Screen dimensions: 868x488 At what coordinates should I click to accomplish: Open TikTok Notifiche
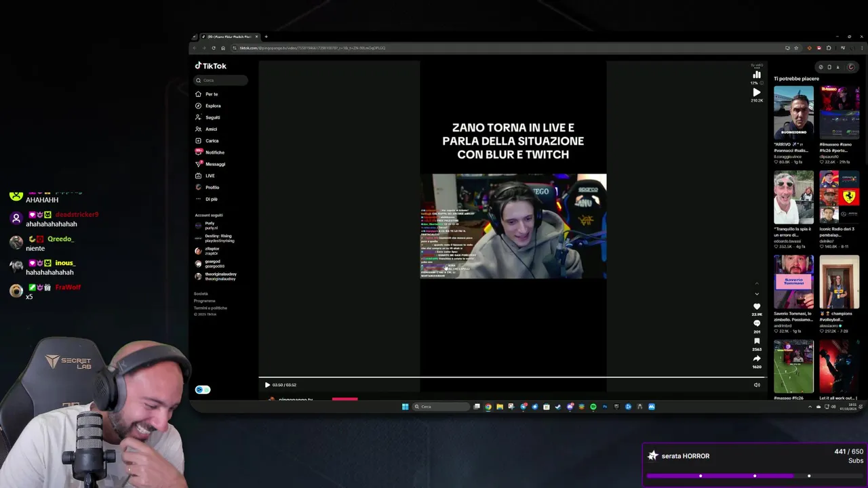coord(210,152)
